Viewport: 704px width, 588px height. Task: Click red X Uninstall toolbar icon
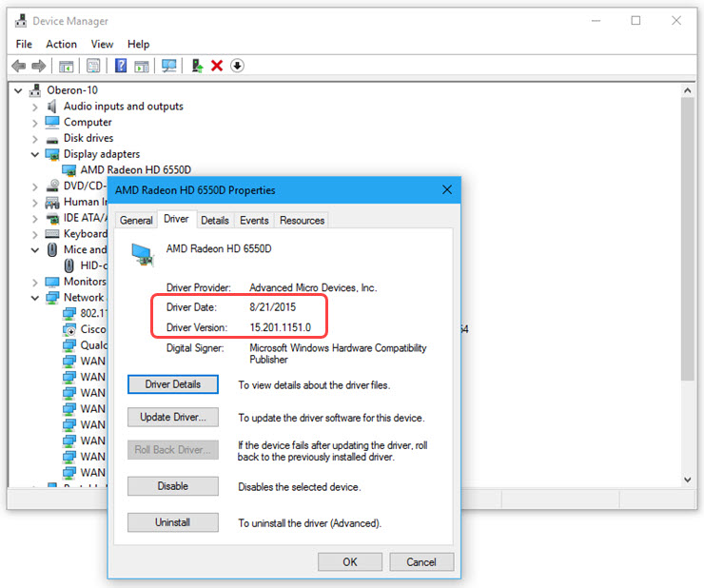click(217, 66)
